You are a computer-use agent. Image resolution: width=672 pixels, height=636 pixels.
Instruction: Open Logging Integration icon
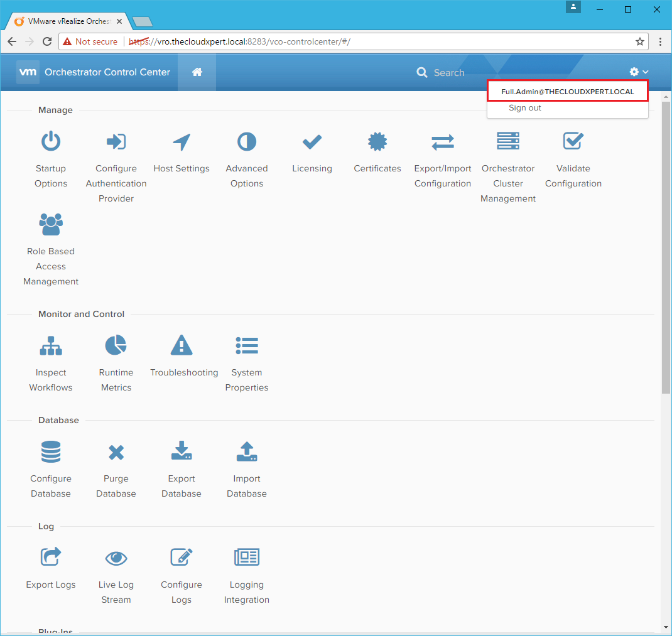(247, 558)
